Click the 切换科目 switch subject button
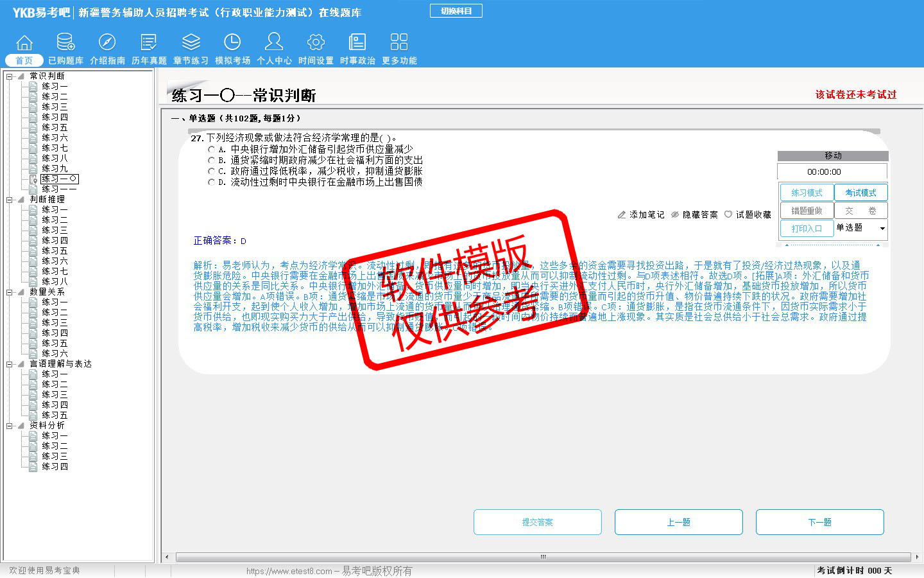This screenshot has width=924, height=578. pos(456,11)
